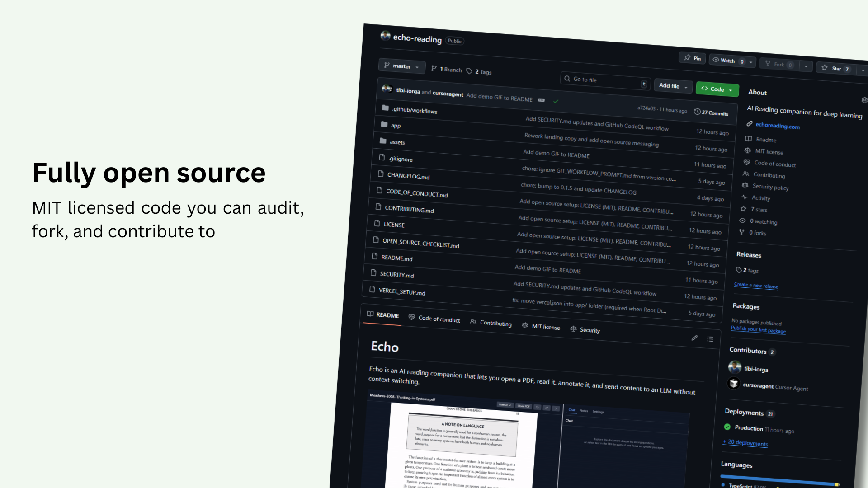Click the commit message ellipsis icon
This screenshot has height=488, width=868.
coord(541,100)
